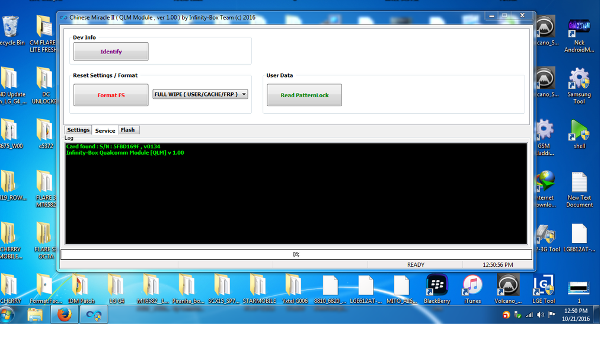Viewport: 607px width, 364px height.
Task: Select the Yxtel G006 folder icon
Action: tap(295, 289)
